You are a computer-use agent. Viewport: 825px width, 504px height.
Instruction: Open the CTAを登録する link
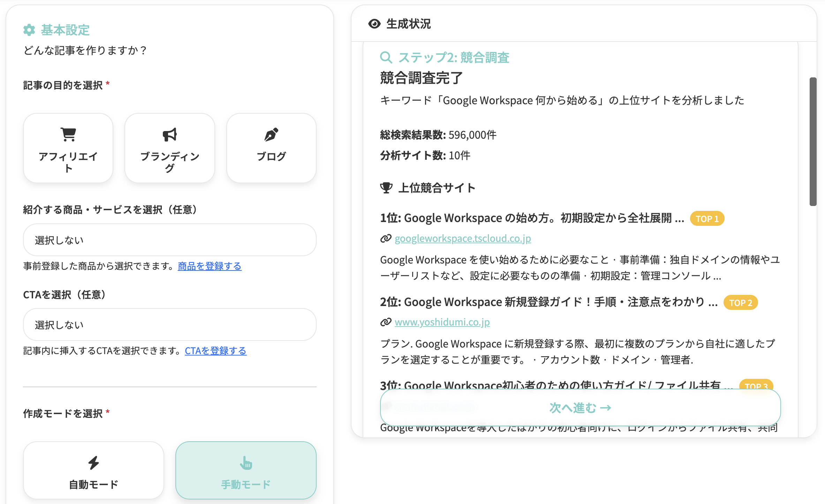tap(215, 351)
